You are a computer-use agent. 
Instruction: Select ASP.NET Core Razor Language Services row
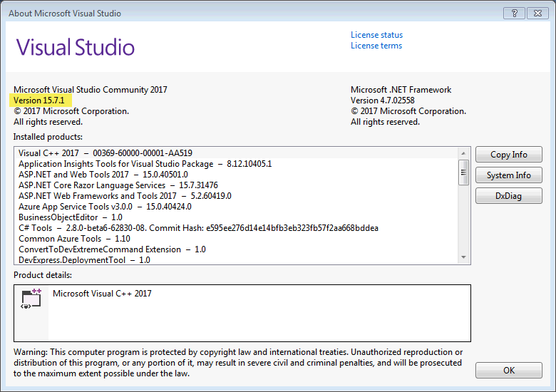[x=237, y=185]
